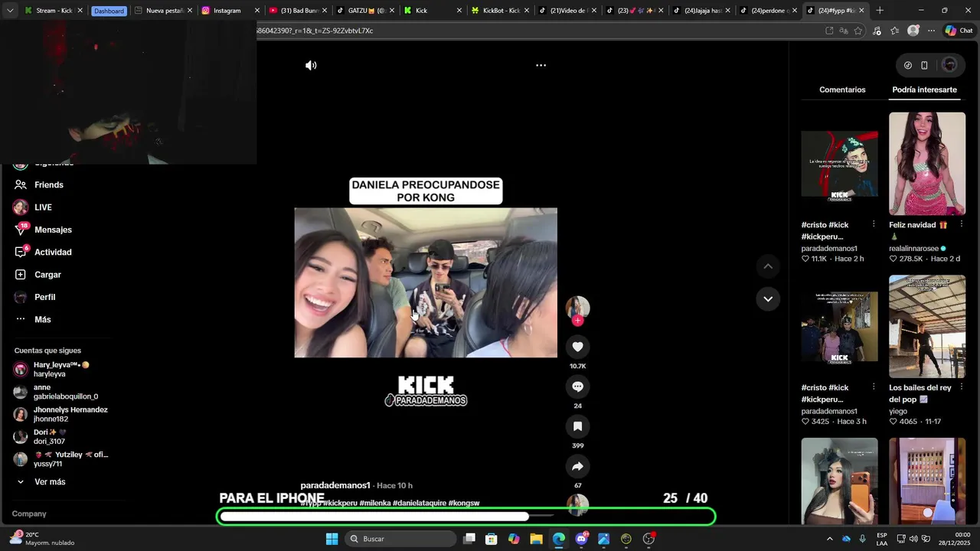The width and height of the screenshot is (980, 551).
Task: Click the browser address bar URL
Action: (315, 31)
